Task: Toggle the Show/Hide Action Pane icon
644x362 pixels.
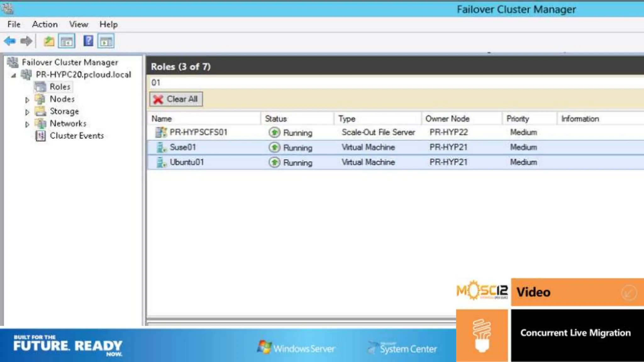Action: [106, 41]
